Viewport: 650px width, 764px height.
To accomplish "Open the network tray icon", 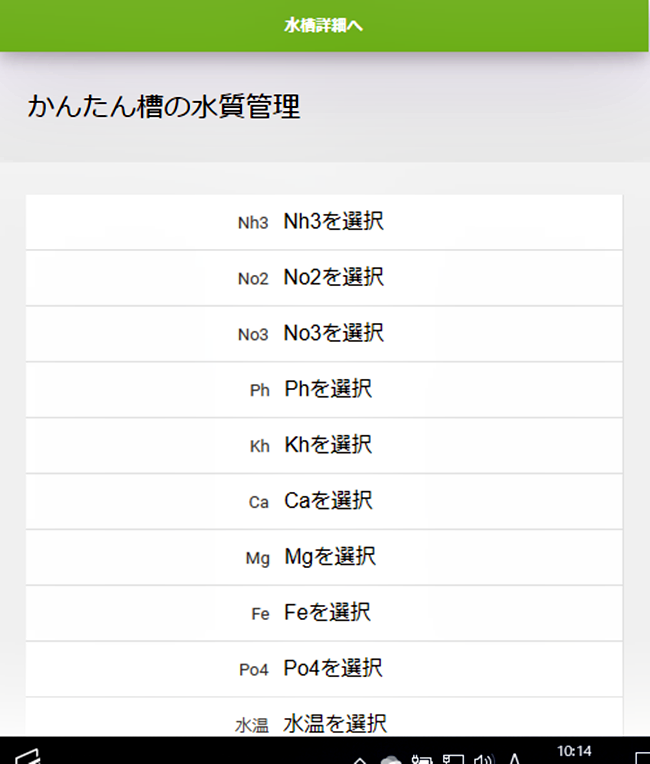I will (x=453, y=759).
